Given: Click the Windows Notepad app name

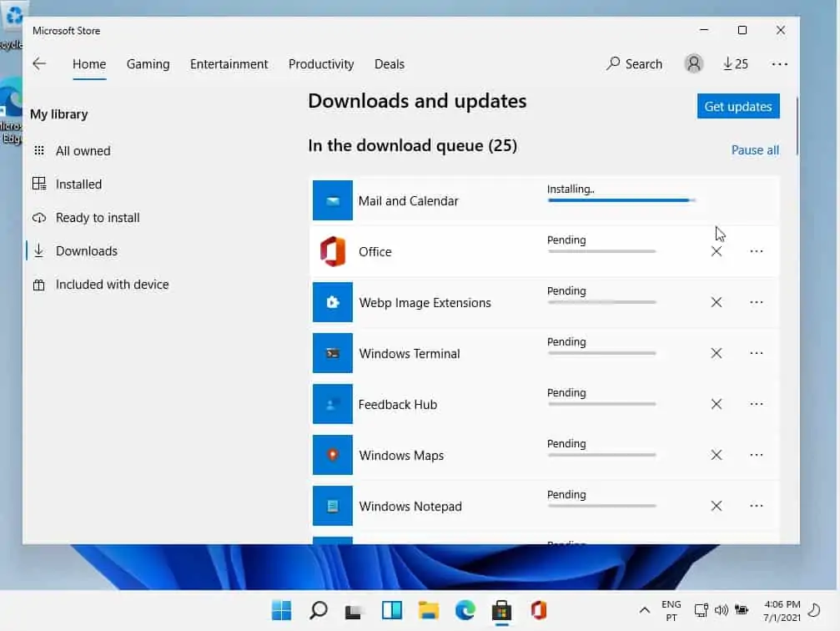Looking at the screenshot, I should [410, 507].
